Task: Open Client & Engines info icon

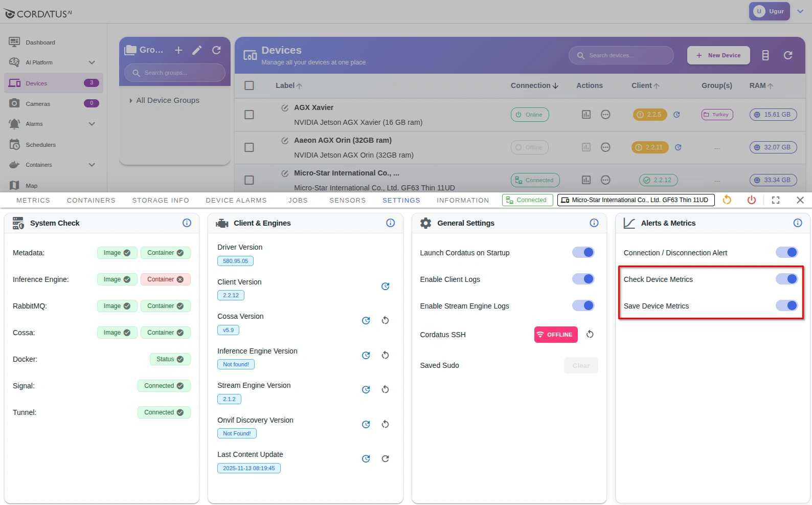Action: [390, 223]
